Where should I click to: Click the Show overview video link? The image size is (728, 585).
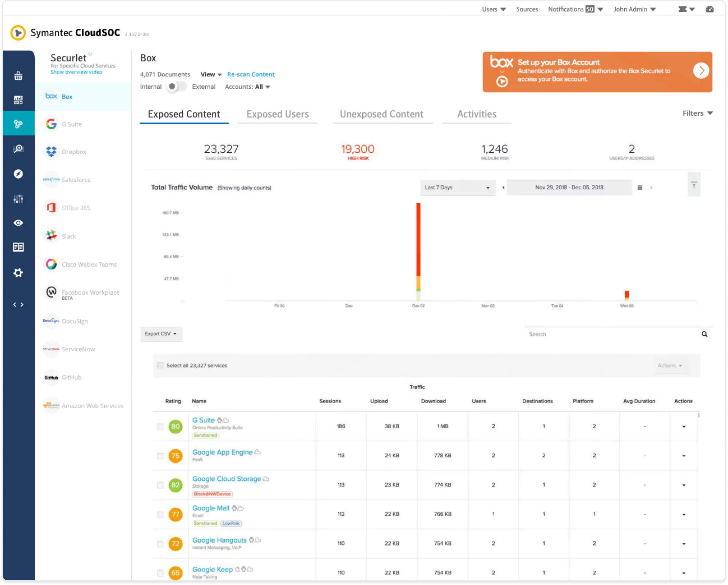76,72
